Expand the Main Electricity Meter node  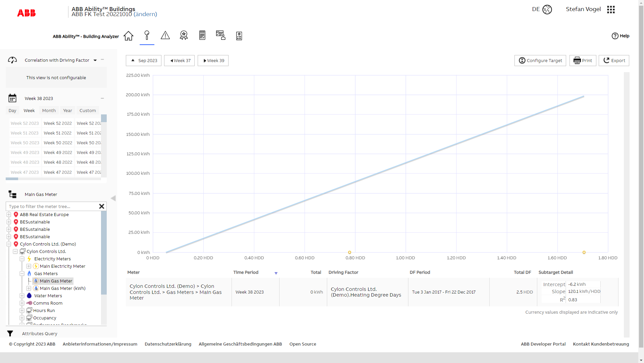pyautogui.click(x=29, y=266)
